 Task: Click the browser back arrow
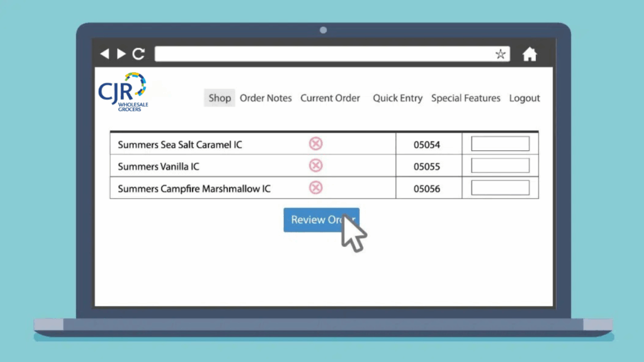(x=104, y=54)
